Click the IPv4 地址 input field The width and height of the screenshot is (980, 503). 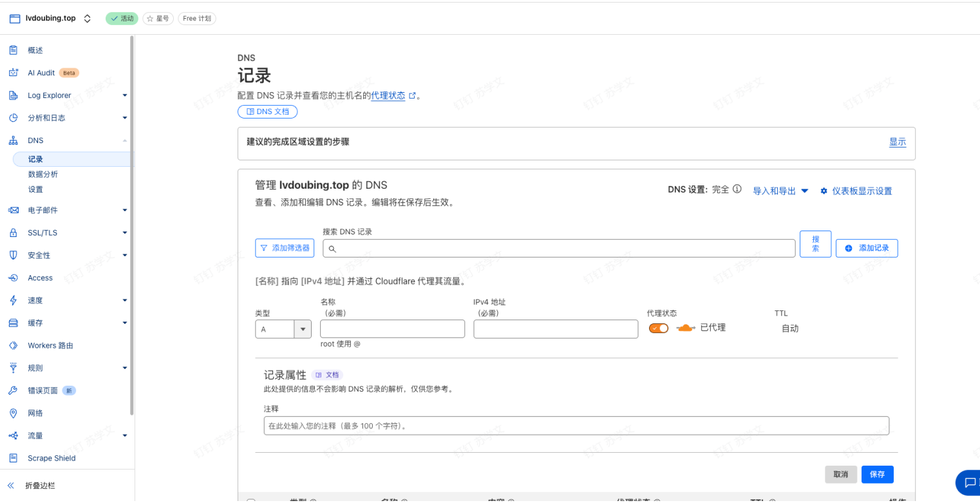pos(556,329)
